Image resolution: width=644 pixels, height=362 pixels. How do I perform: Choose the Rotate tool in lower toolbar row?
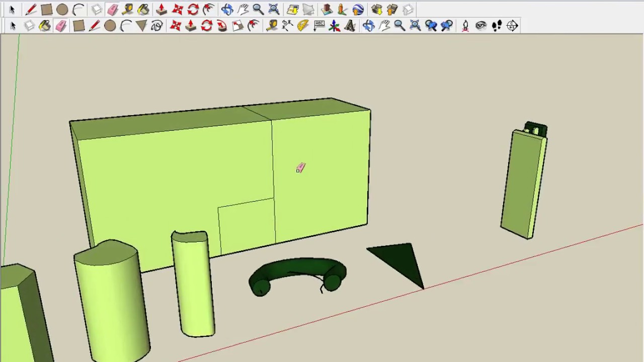(206, 26)
